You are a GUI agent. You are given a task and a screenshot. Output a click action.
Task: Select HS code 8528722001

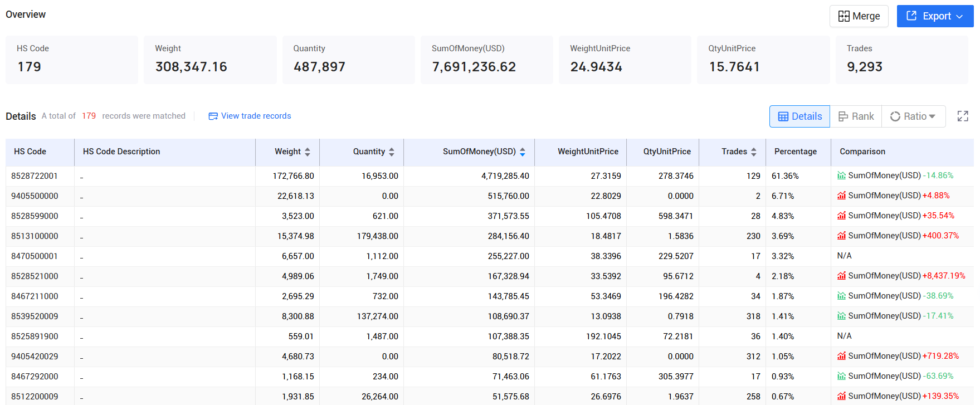point(35,176)
